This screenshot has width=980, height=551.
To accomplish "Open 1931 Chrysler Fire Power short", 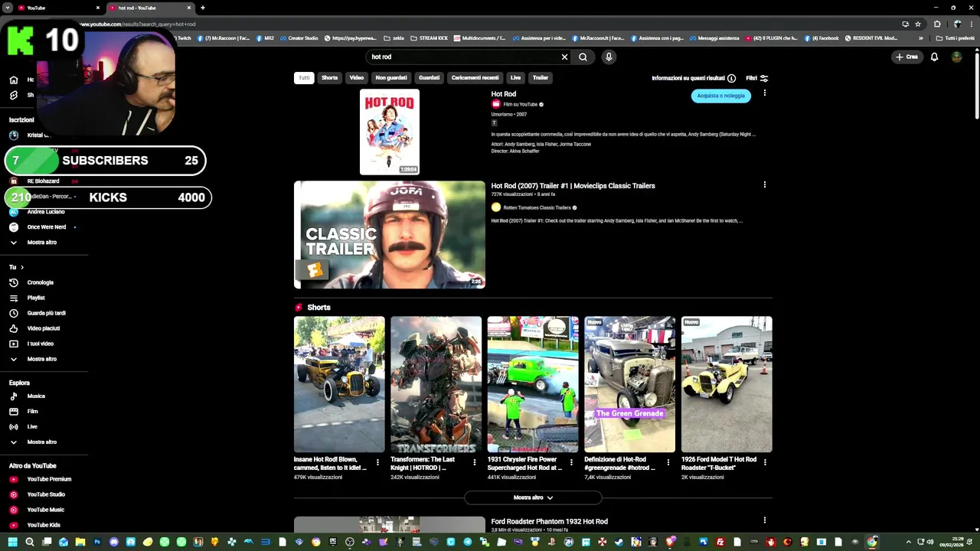I will pos(533,384).
